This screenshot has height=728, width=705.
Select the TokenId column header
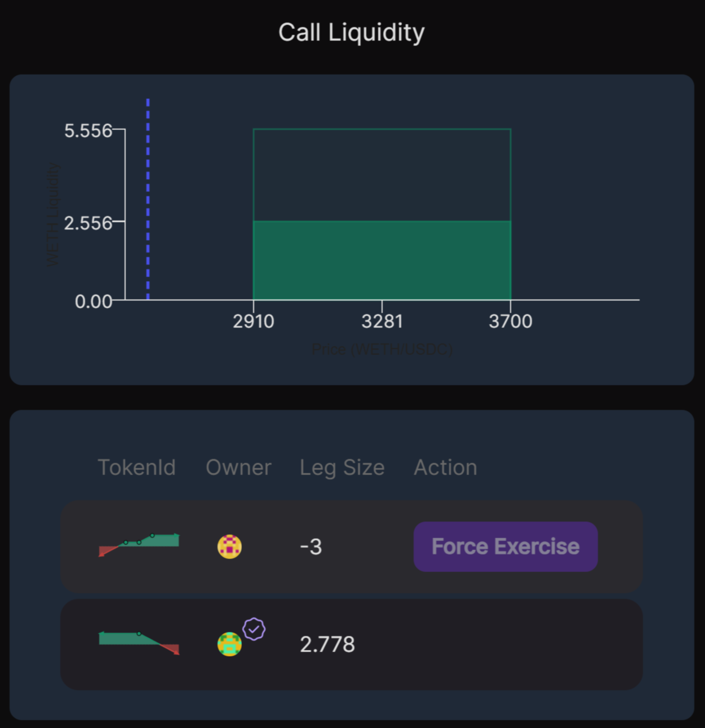136,467
